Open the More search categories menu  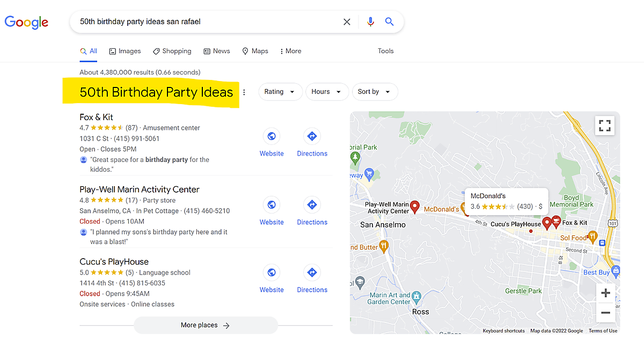tap(290, 51)
